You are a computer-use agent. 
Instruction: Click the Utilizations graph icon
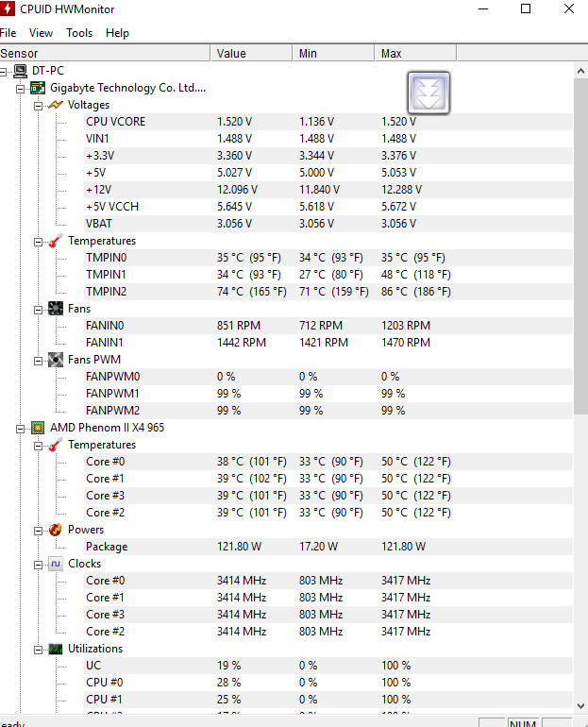(56, 649)
